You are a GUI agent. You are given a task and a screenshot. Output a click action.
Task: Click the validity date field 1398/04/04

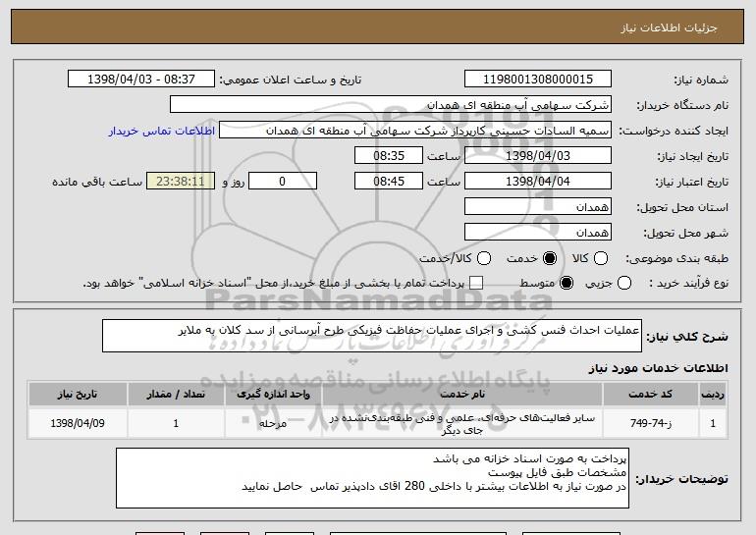click(538, 182)
